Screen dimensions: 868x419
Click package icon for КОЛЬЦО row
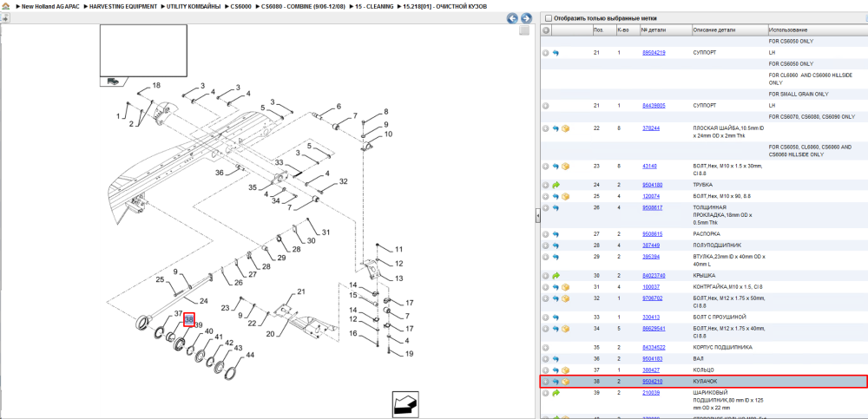pos(566,370)
